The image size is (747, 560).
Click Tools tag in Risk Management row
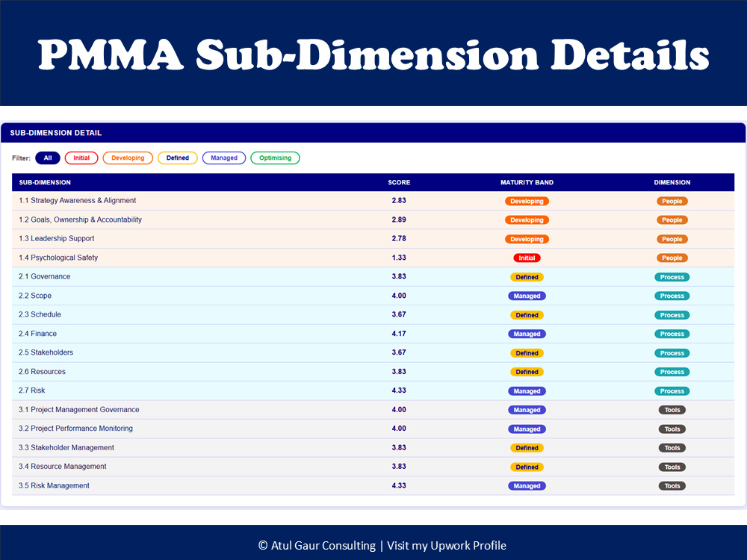tap(672, 486)
